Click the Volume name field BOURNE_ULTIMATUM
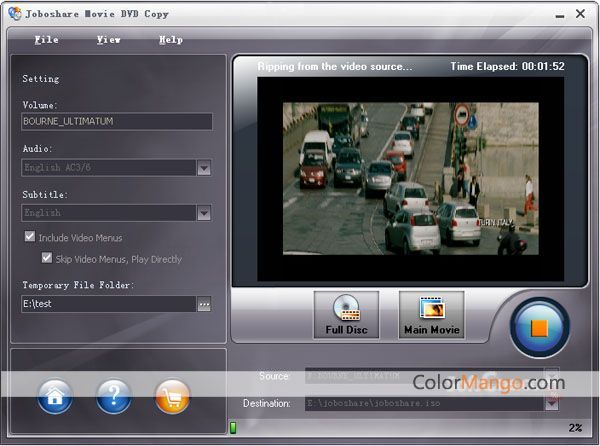Image resolution: width=600 pixels, height=446 pixels. [x=117, y=122]
